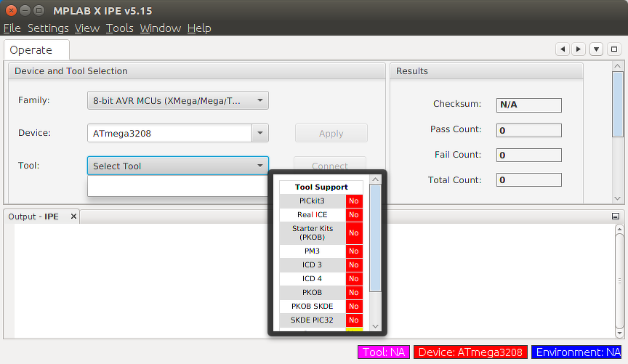Click the Connect button

(x=329, y=163)
